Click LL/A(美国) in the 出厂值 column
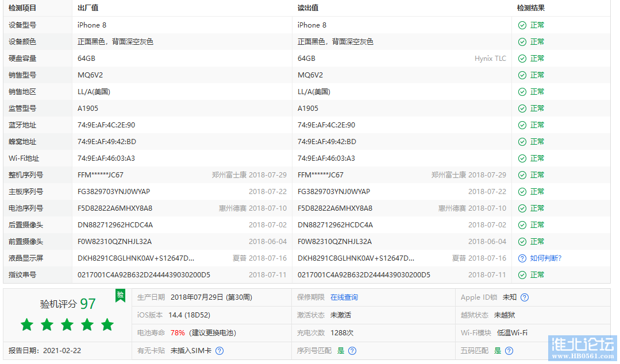This screenshot has width=620, height=364. coord(94,92)
